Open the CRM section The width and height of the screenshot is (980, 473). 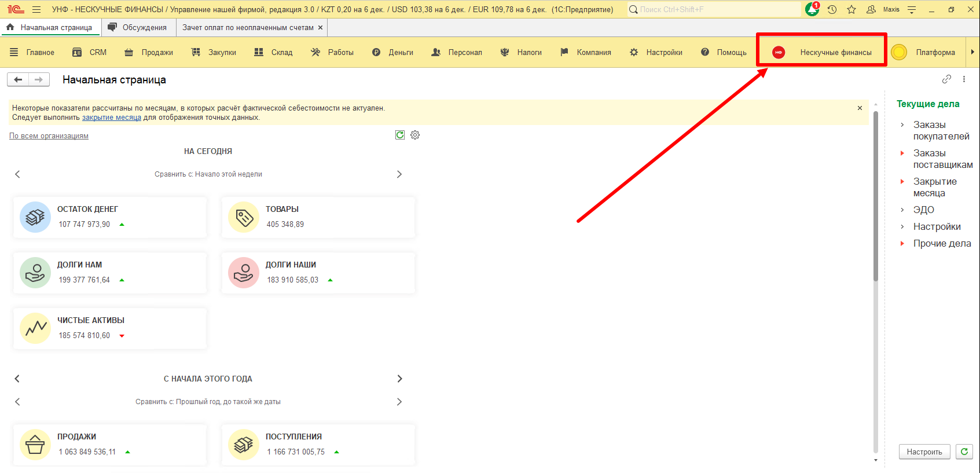[90, 52]
